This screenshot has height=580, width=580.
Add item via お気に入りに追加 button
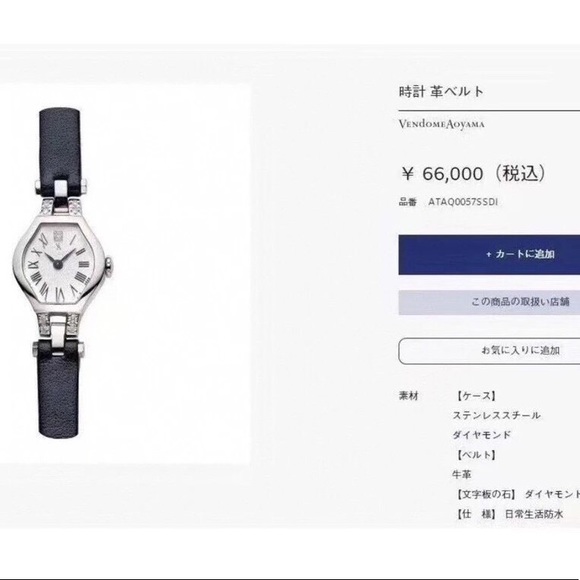click(x=489, y=351)
